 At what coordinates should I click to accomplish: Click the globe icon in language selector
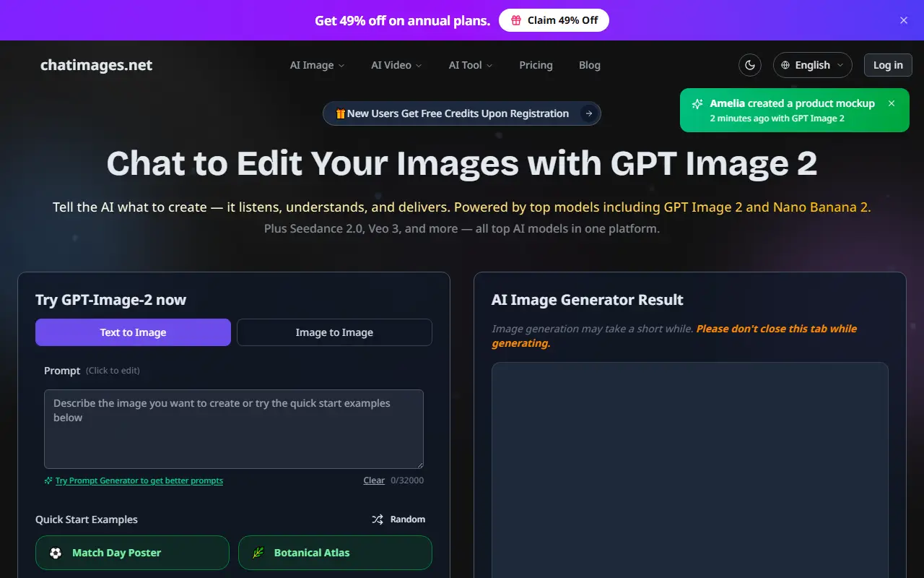point(786,65)
